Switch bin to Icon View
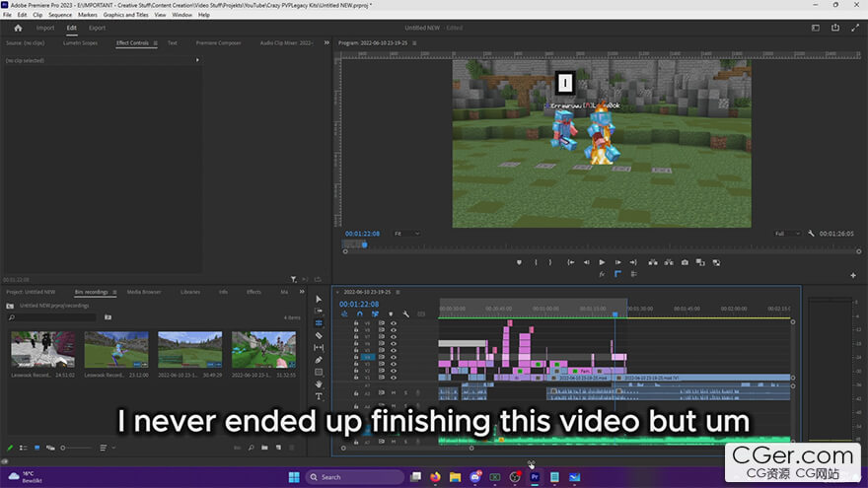 (37, 448)
